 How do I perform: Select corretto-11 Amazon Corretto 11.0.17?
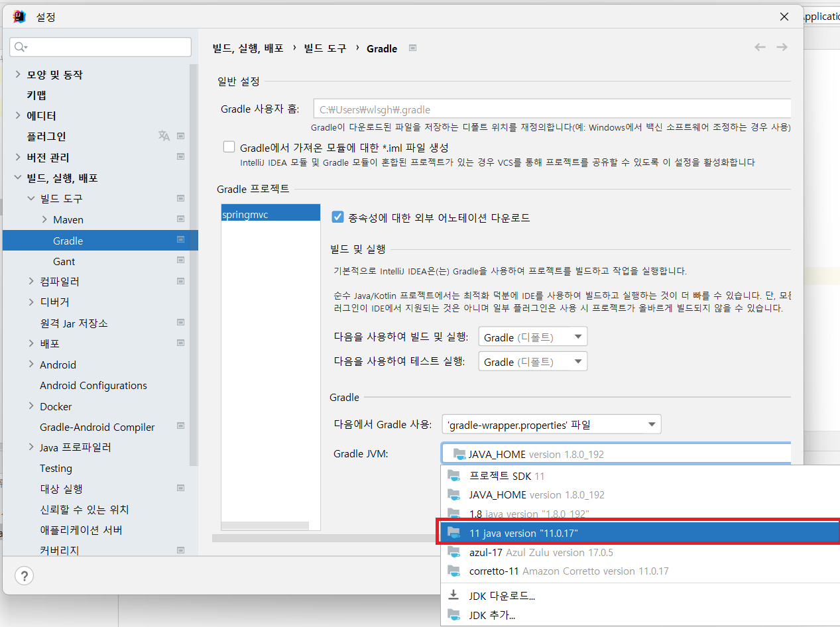(x=640, y=571)
